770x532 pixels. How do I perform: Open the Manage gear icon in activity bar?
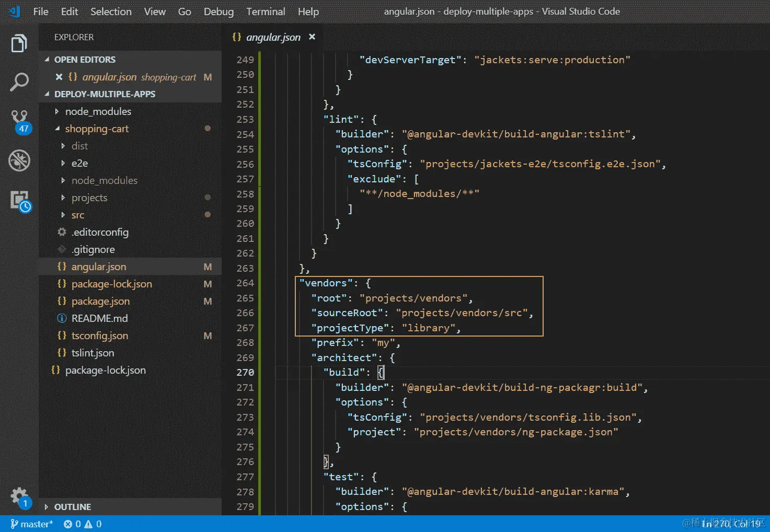pyautogui.click(x=20, y=497)
